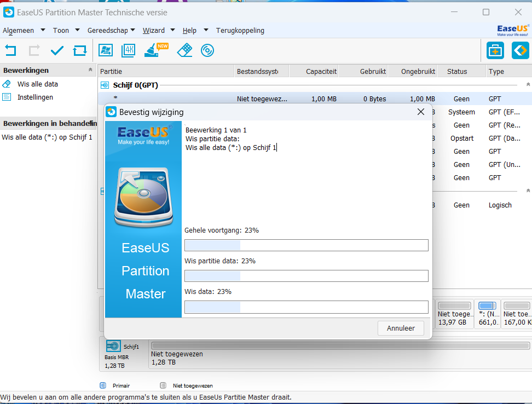Click the Primair legend icon
532x404 pixels.
click(x=103, y=385)
